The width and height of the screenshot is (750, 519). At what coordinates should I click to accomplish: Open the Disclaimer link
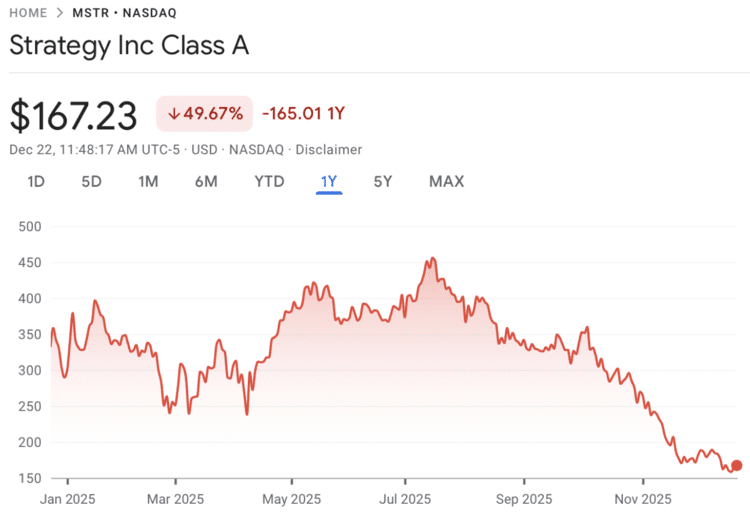(x=330, y=150)
